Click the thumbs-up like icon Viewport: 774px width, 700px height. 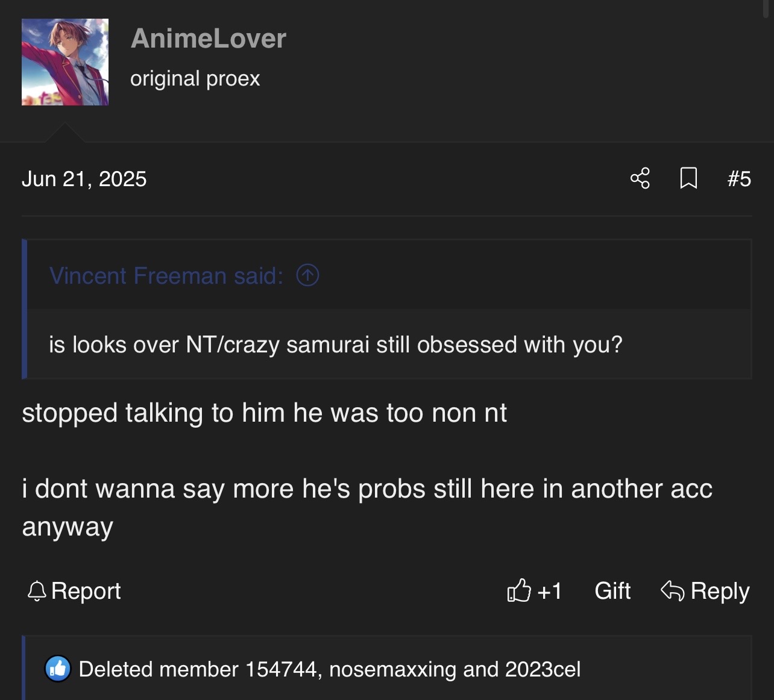tap(518, 591)
